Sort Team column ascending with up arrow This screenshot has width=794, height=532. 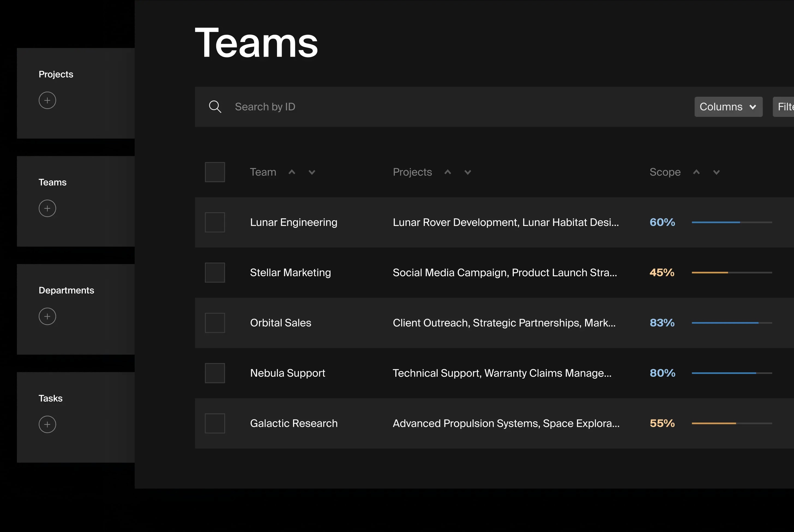click(291, 172)
